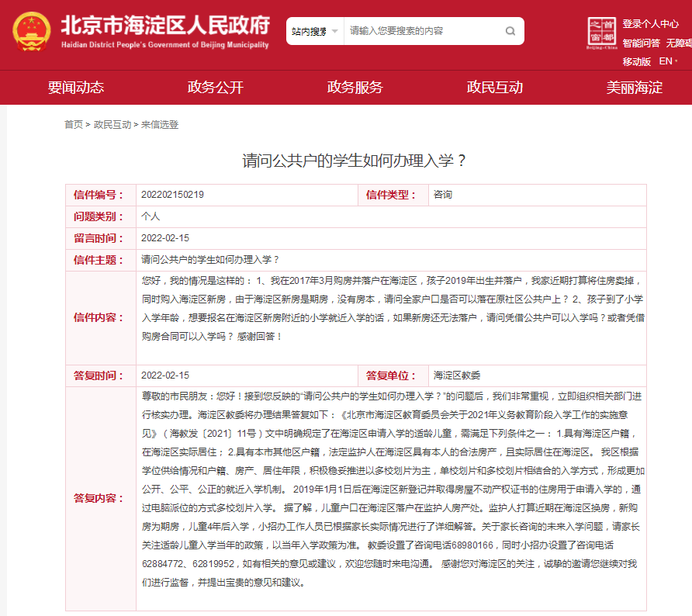Go to 来信选登 breadcrumb
692x616 pixels.
click(x=160, y=124)
